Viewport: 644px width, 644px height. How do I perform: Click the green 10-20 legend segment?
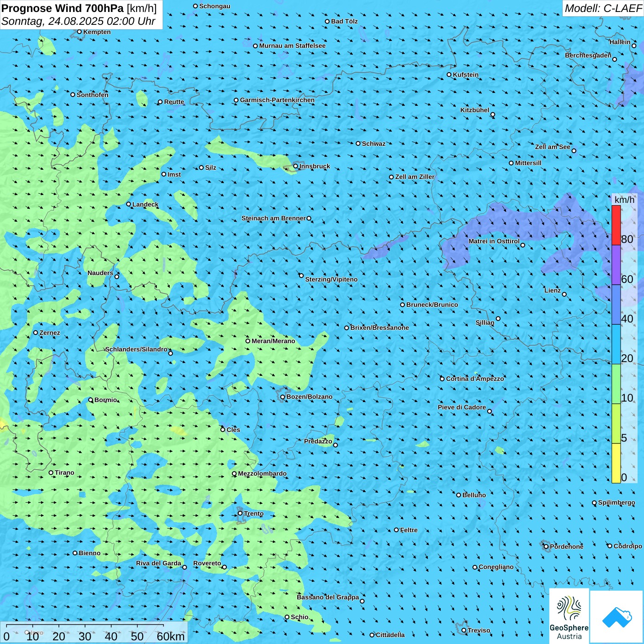616,384
